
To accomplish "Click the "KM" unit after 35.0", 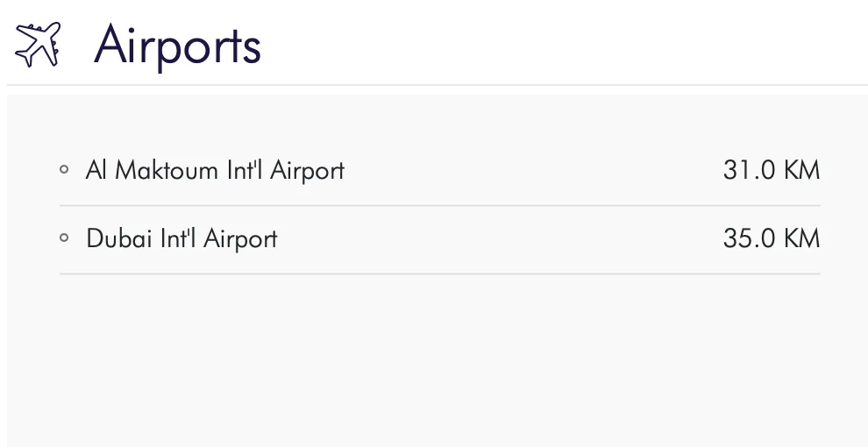I will coord(801,238).
